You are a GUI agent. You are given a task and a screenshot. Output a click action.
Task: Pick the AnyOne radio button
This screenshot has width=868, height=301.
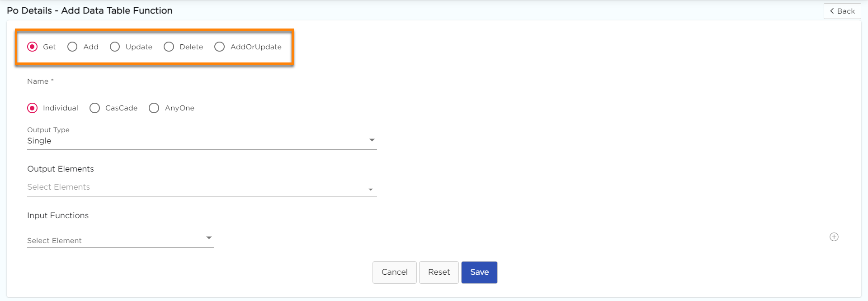tap(154, 108)
